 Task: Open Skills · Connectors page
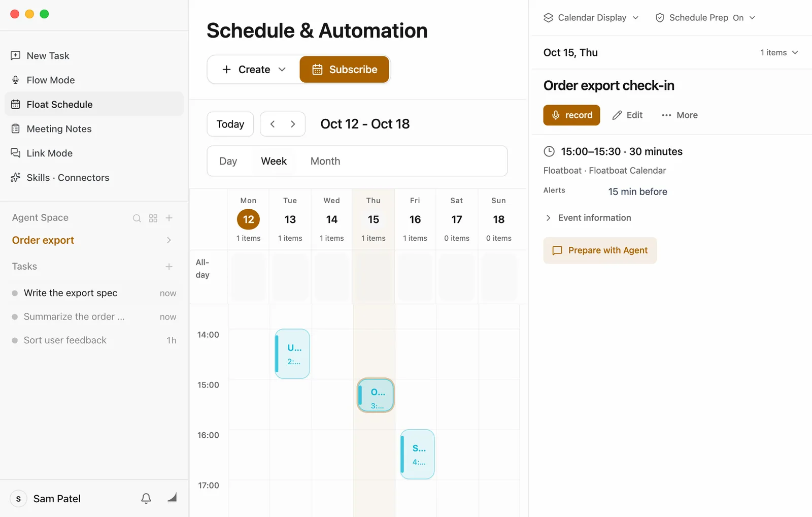point(94,178)
